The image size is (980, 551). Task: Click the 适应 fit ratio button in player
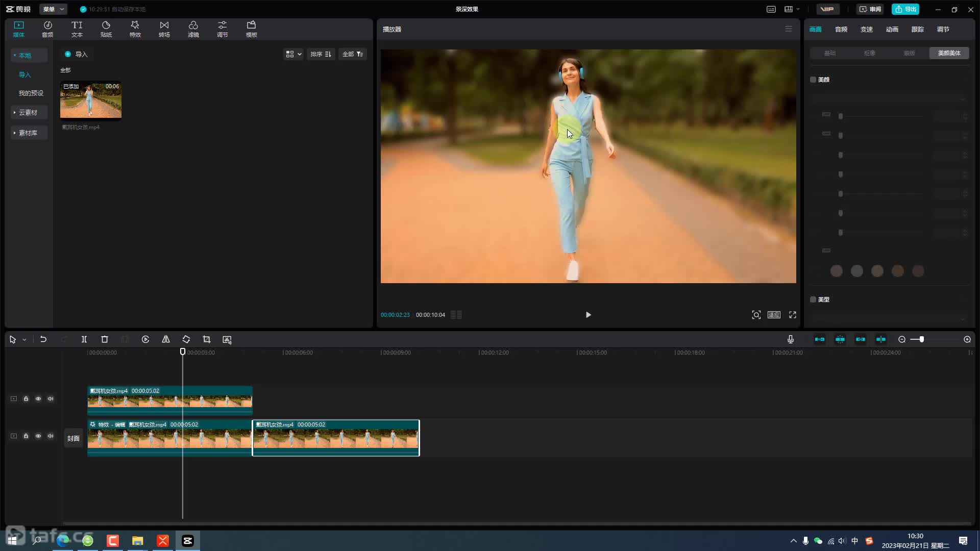(774, 315)
